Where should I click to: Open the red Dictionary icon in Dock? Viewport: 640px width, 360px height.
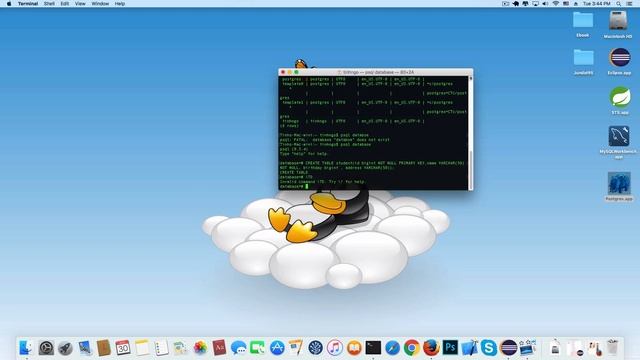pyautogui.click(x=219, y=348)
